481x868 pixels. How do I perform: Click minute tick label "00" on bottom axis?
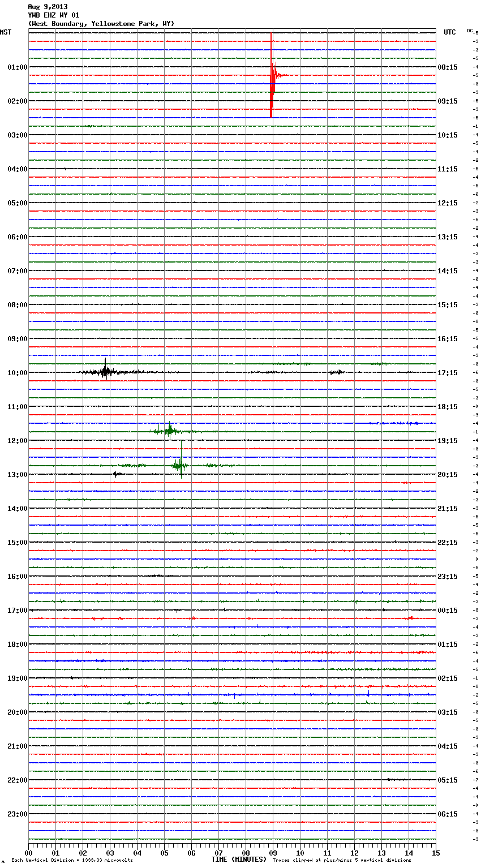tap(28, 853)
